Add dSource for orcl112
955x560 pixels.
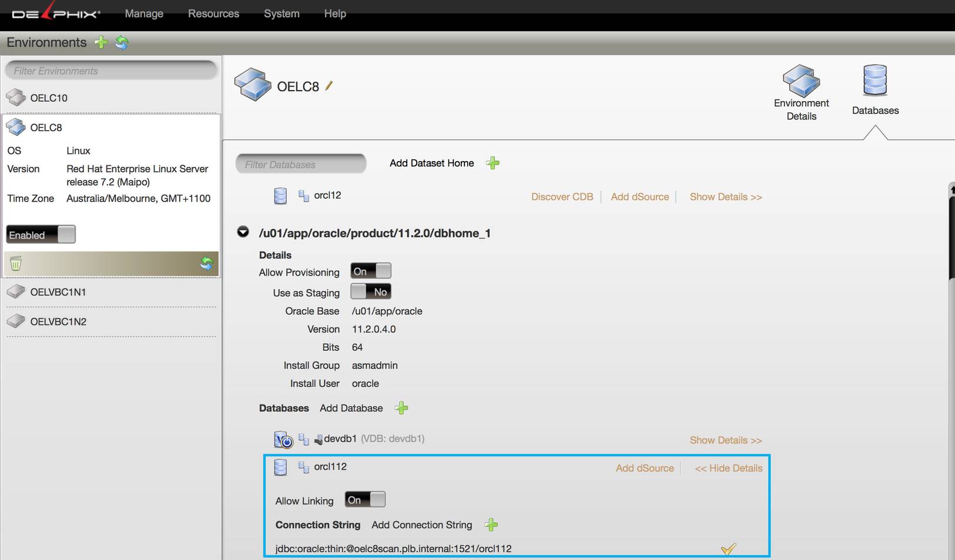[645, 468]
